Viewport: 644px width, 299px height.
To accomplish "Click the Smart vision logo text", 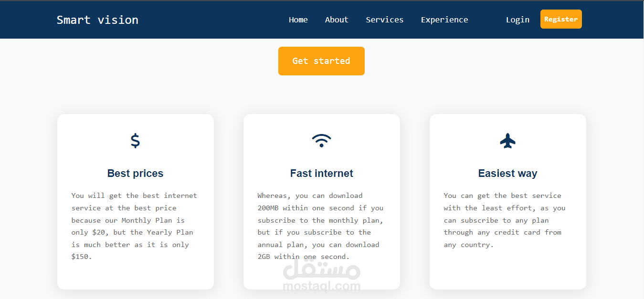I will tap(97, 20).
